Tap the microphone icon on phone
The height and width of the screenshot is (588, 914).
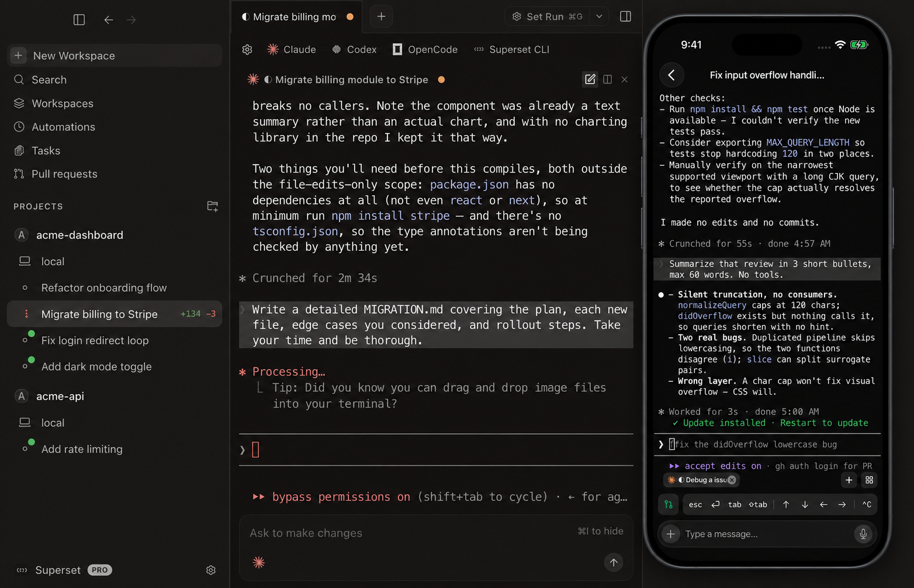[863, 534]
